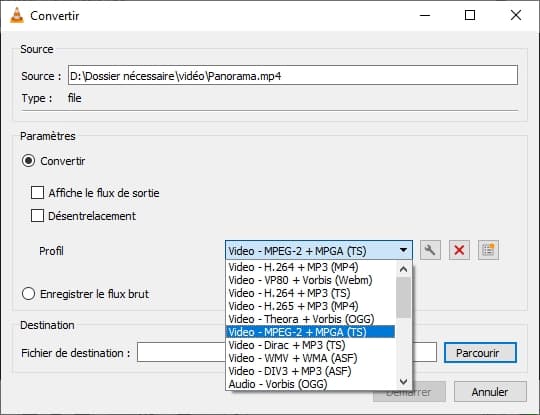Choose Audio - Vorbis (OGG) profile

310,384
